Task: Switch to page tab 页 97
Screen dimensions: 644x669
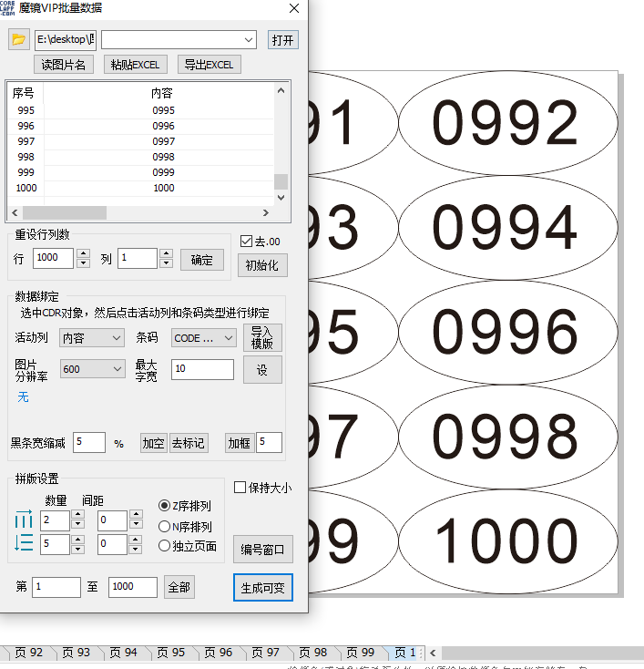Action: (x=265, y=653)
